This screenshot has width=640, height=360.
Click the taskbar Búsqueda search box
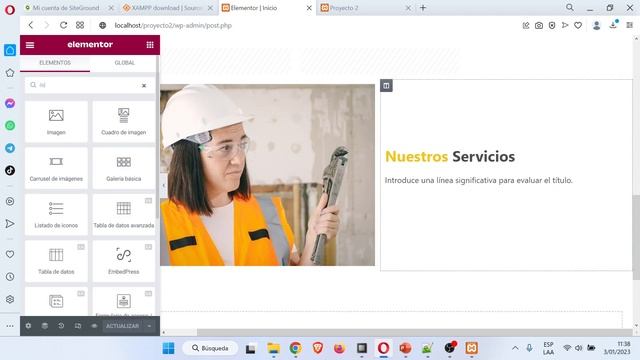210,348
